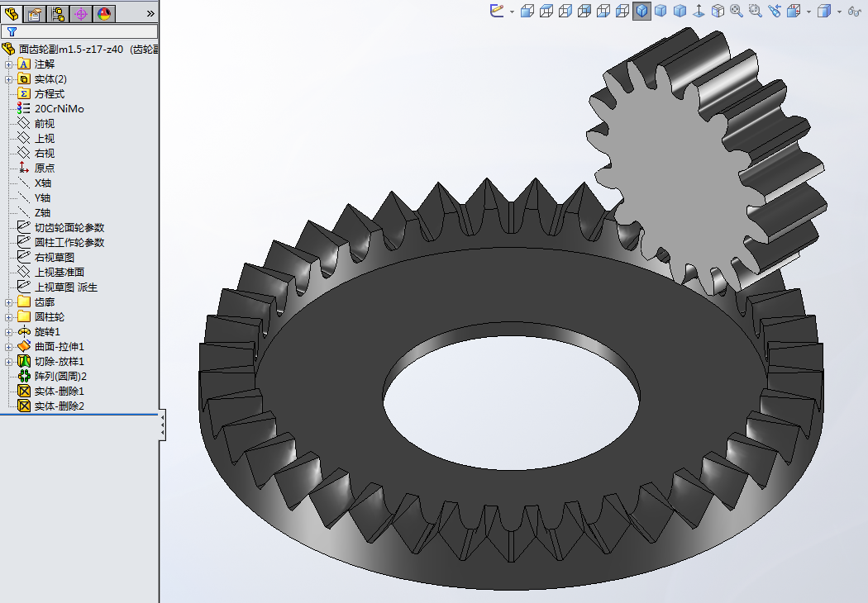Open the ConfigurationManager tab
Viewport: 868px width, 603px height.
tap(58, 13)
